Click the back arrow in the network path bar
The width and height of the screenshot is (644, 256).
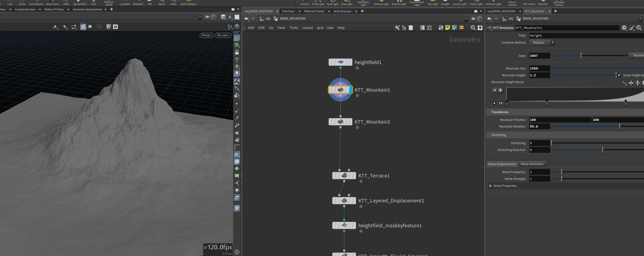coord(246,19)
